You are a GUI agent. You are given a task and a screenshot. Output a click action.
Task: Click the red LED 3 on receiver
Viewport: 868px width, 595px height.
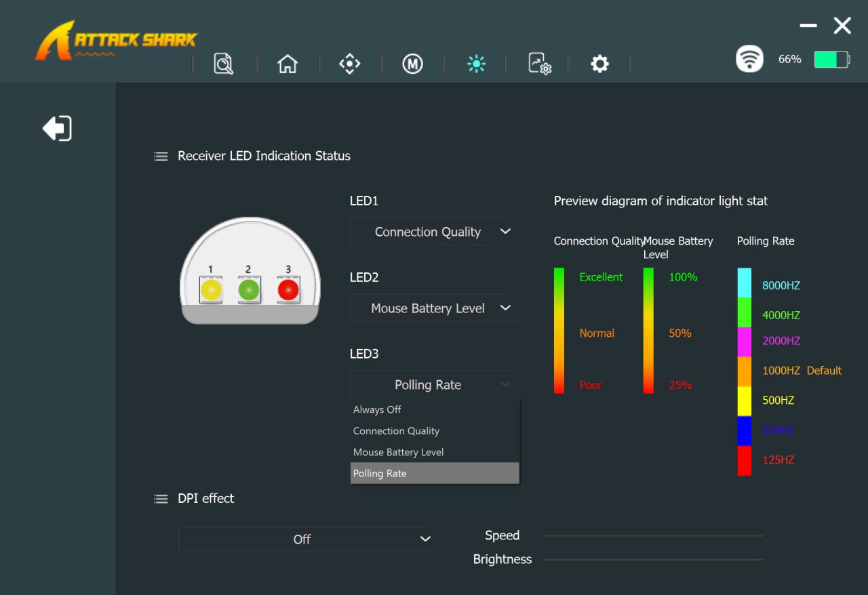point(288,290)
